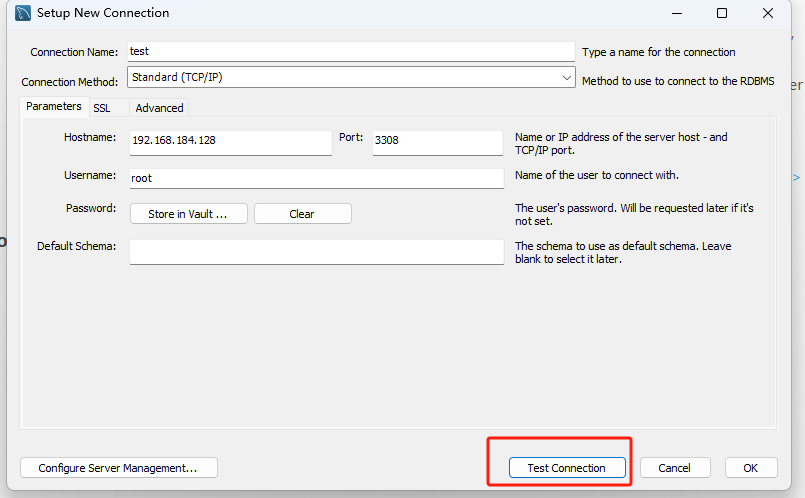This screenshot has width=805, height=498.
Task: Click the Test Connection button
Action: (567, 468)
